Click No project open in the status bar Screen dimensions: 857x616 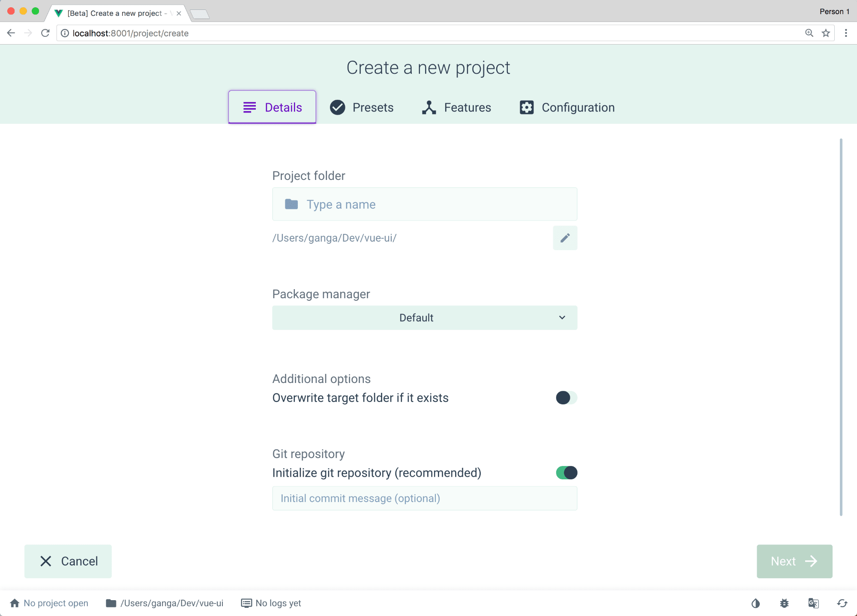(56, 603)
